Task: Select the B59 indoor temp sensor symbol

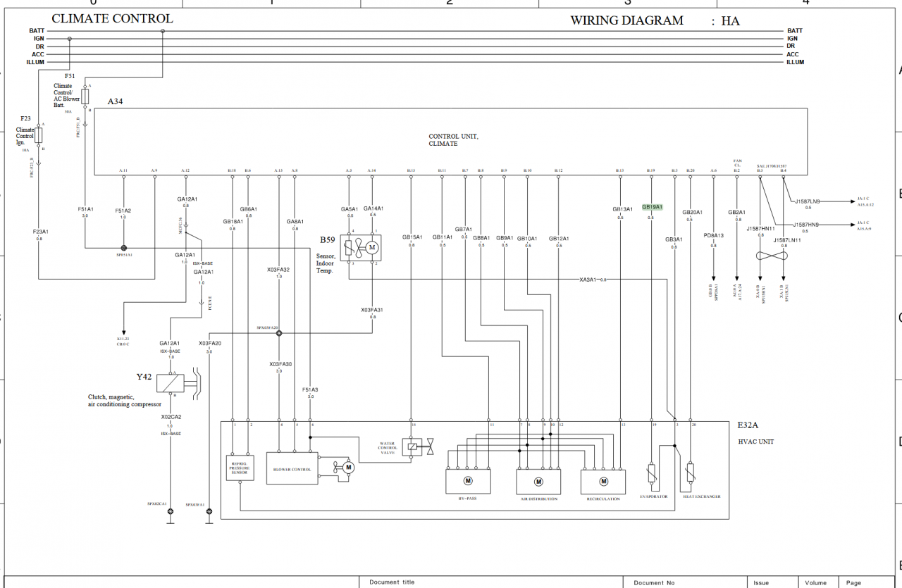Action: [x=361, y=247]
